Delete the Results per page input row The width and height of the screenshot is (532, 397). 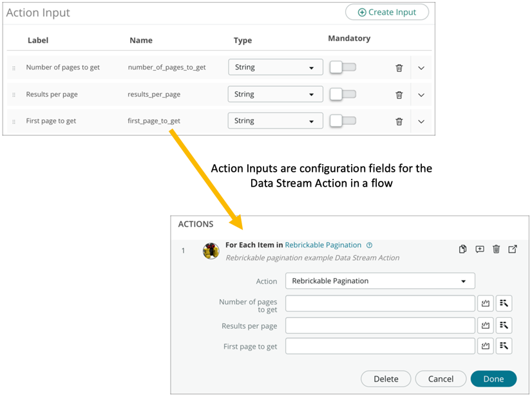[399, 94]
